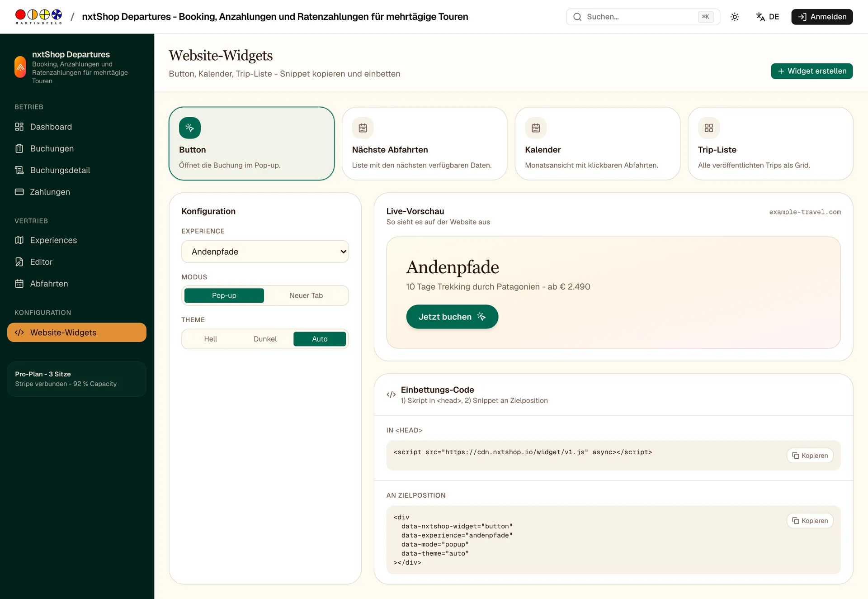Click the data-experience="andenpfade" code line
The width and height of the screenshot is (868, 599).
coord(457,535)
